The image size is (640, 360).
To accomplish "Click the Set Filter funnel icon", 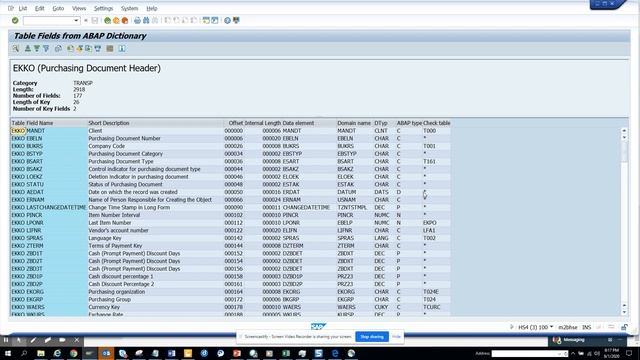I will pos(46,49).
